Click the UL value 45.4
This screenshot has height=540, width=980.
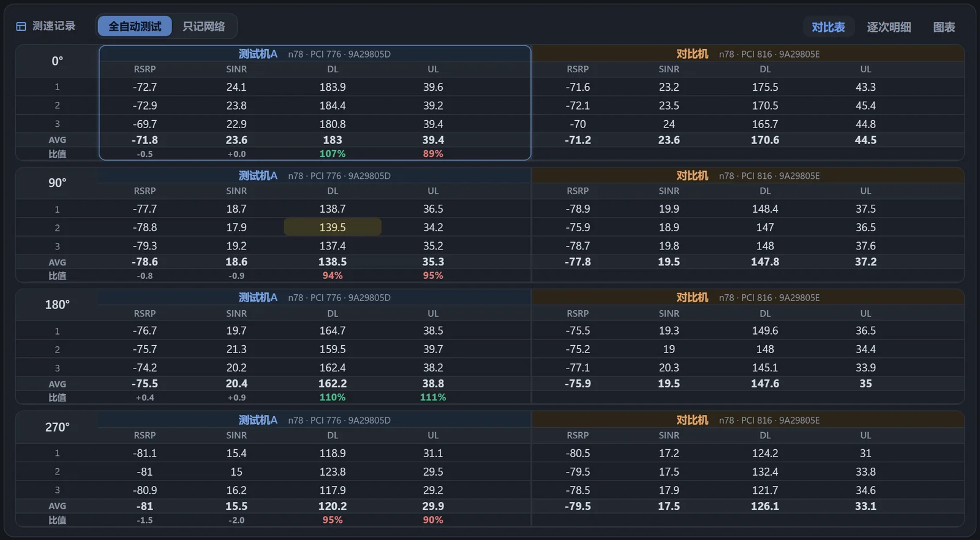pyautogui.click(x=865, y=105)
